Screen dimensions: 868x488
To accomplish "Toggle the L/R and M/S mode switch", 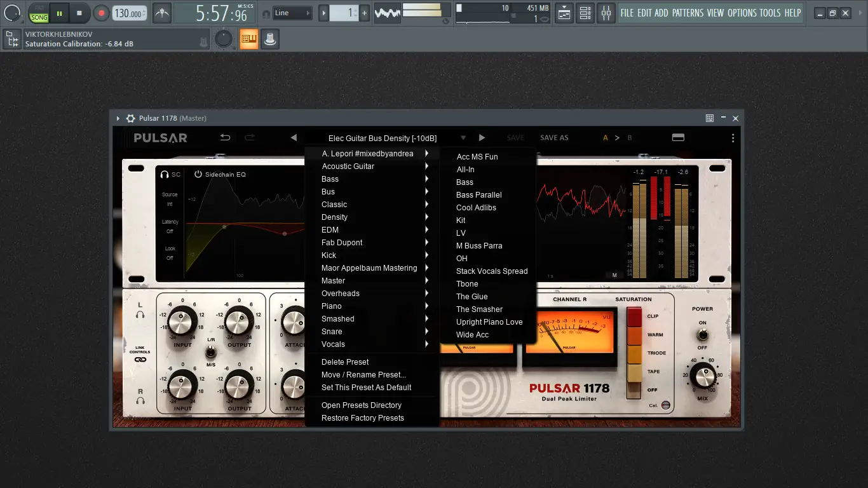I will [210, 352].
